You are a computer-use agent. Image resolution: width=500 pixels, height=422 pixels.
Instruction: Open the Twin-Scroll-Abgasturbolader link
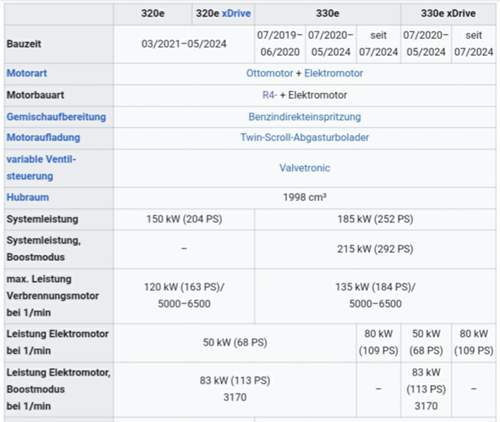[x=305, y=137]
